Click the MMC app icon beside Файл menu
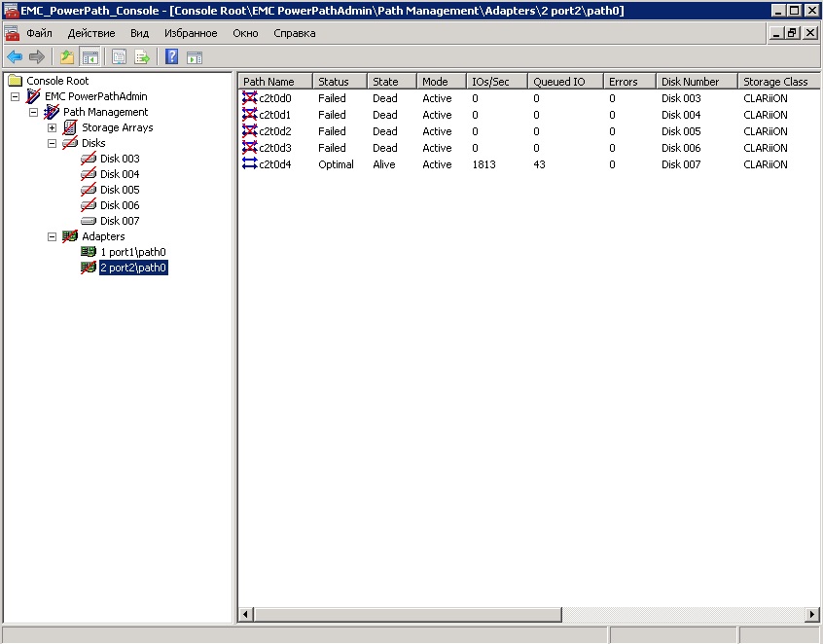This screenshot has height=644, width=823. pos(12,33)
